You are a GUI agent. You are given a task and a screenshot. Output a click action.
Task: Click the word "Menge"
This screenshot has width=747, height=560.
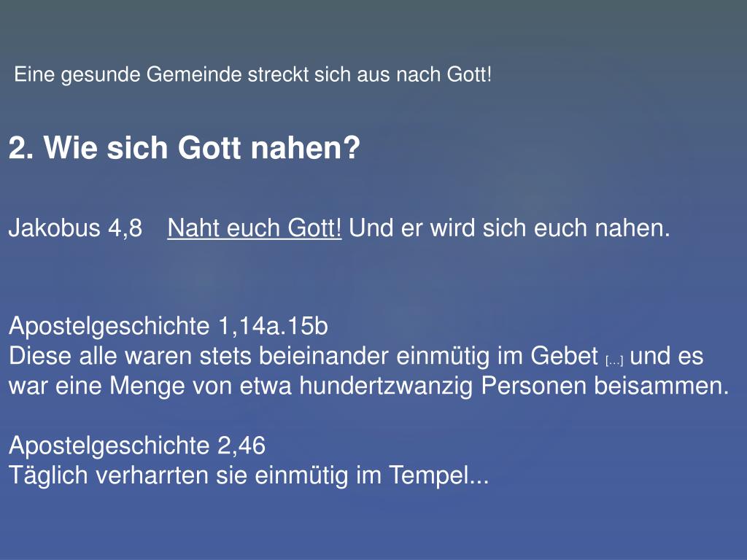point(147,385)
